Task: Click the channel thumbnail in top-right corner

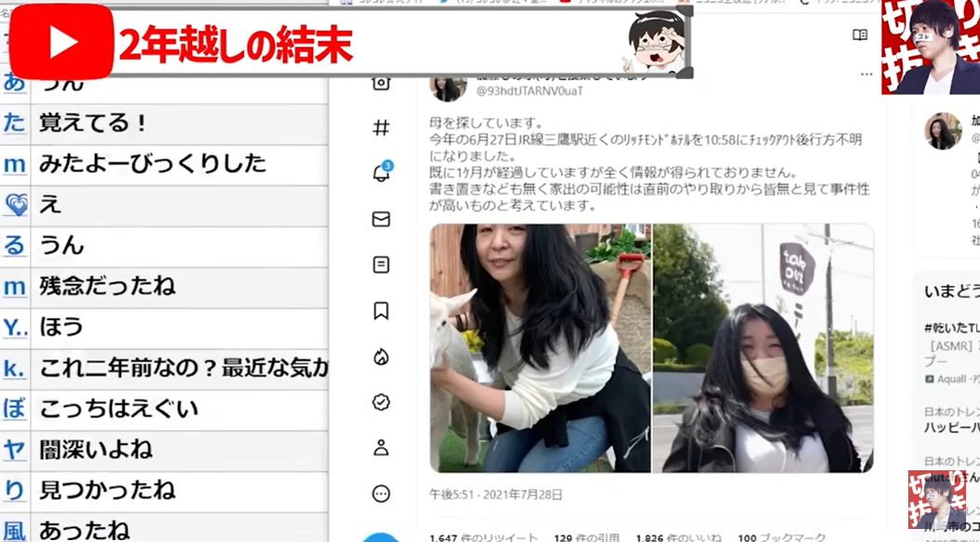Action: 931,47
